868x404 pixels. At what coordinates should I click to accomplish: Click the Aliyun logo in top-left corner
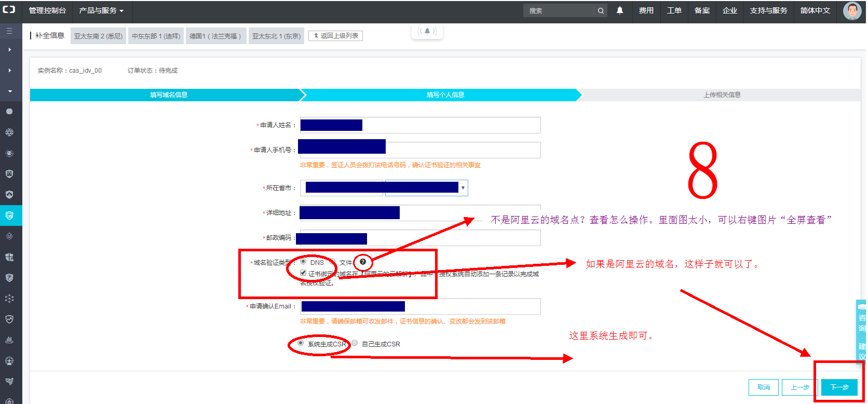coord(9,10)
